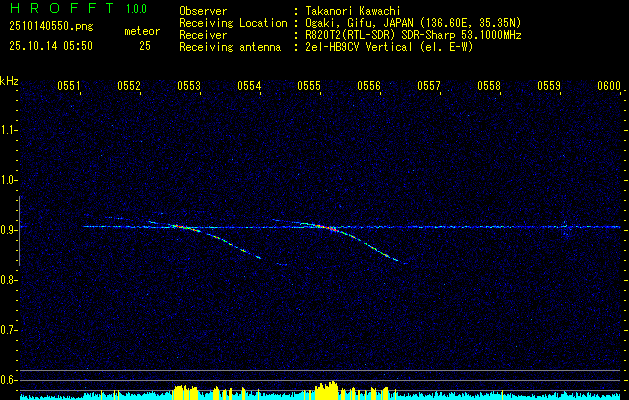Click the 0.8 kHz axis label
Screen dimensions: 629x400
(7, 280)
